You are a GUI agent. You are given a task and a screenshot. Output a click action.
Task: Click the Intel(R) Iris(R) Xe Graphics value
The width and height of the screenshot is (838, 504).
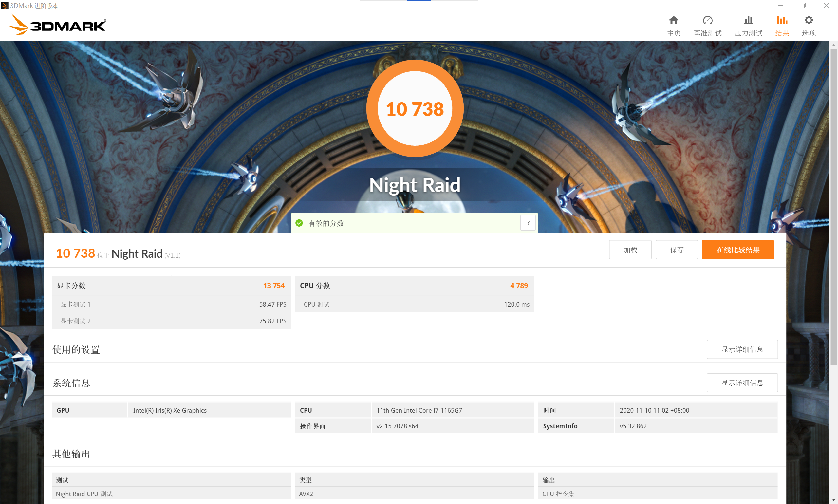click(x=170, y=410)
